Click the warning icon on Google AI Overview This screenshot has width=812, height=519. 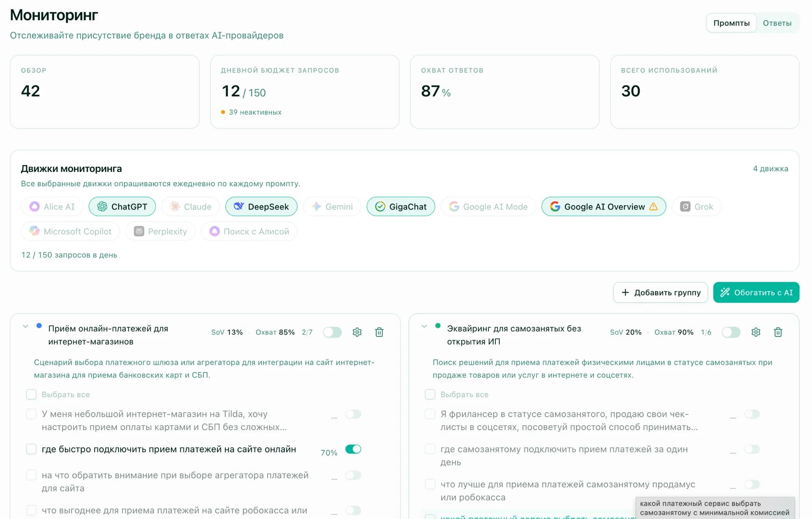pyautogui.click(x=654, y=207)
